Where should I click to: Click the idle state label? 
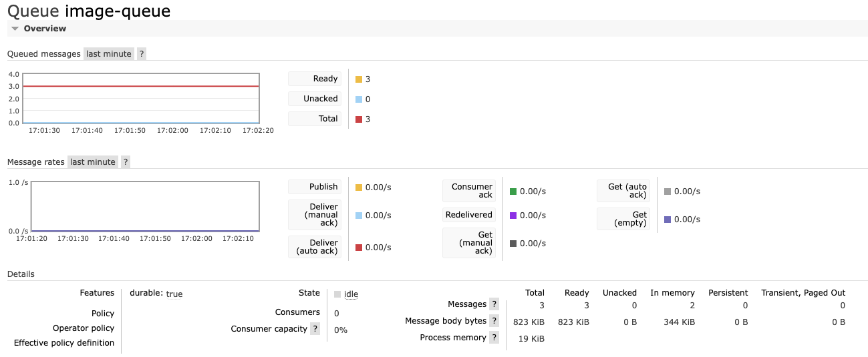tap(351, 294)
